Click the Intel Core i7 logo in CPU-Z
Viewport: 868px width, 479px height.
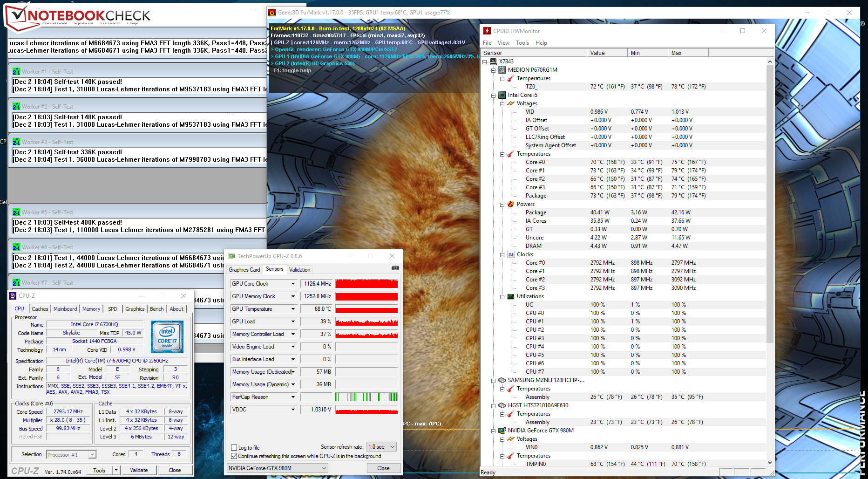coord(167,336)
